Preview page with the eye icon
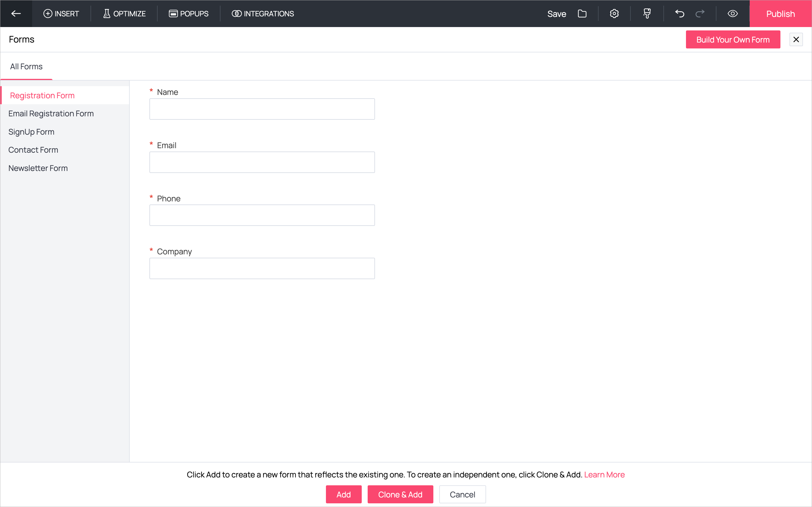 click(x=732, y=14)
